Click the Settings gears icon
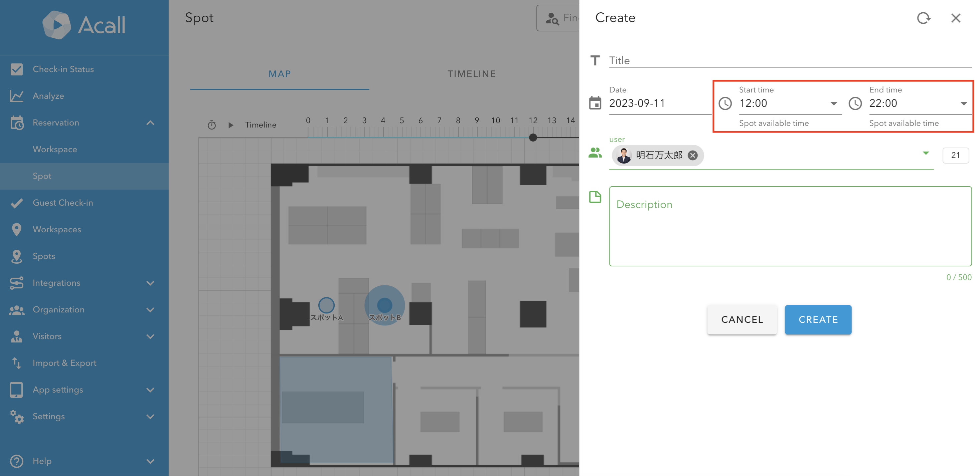 tap(16, 417)
